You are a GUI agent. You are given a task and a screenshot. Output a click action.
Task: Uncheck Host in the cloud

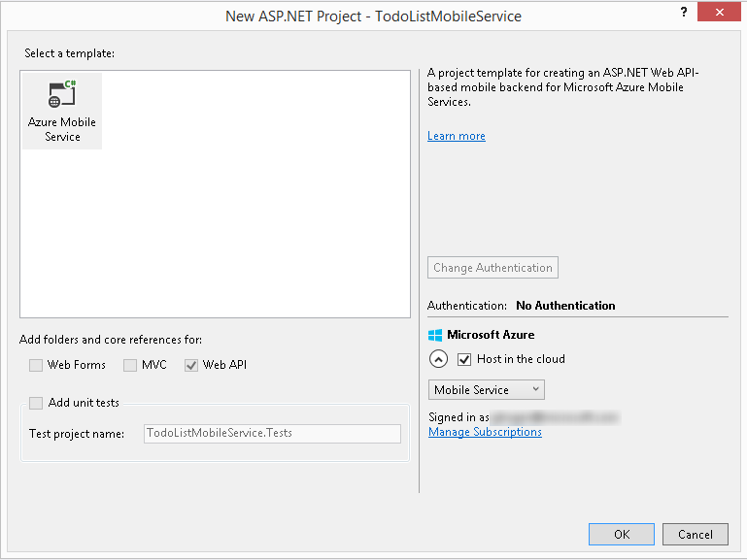point(464,359)
